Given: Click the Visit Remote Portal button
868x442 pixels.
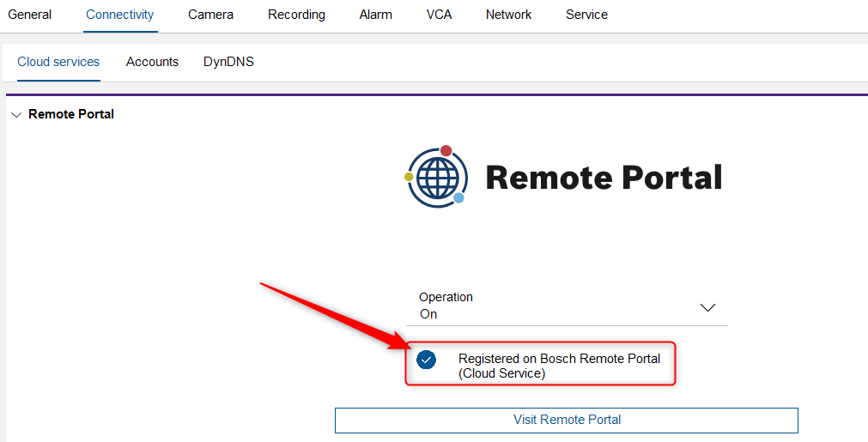Looking at the screenshot, I should pos(567,421).
